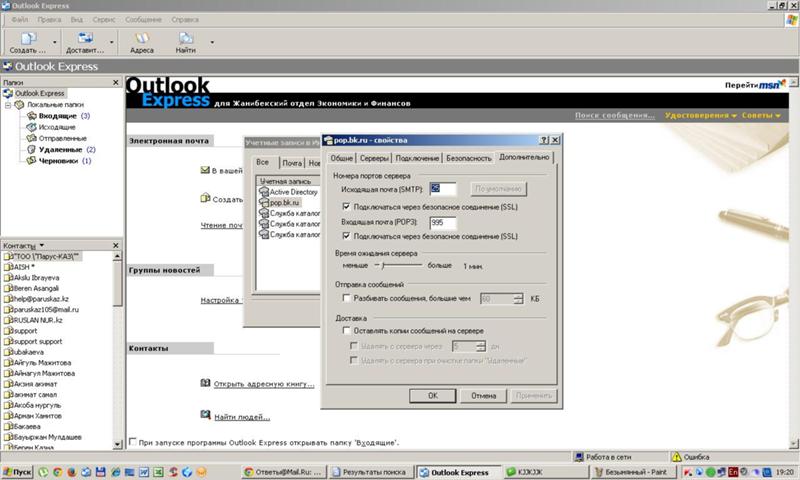The image size is (800, 480).
Task: Switch to the Подключение tab
Action: point(417,158)
